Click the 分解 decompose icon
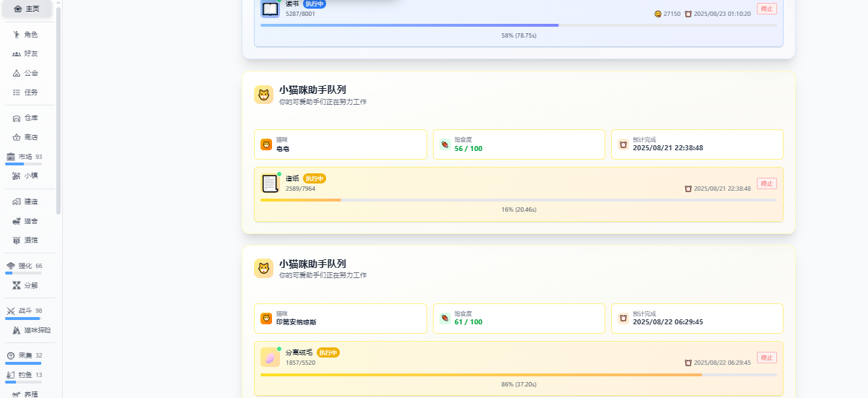 17,285
